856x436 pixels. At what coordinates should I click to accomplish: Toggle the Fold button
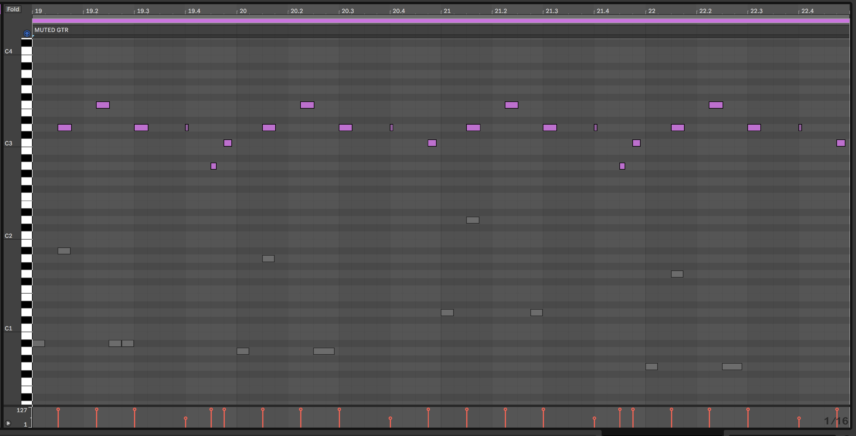click(12, 9)
